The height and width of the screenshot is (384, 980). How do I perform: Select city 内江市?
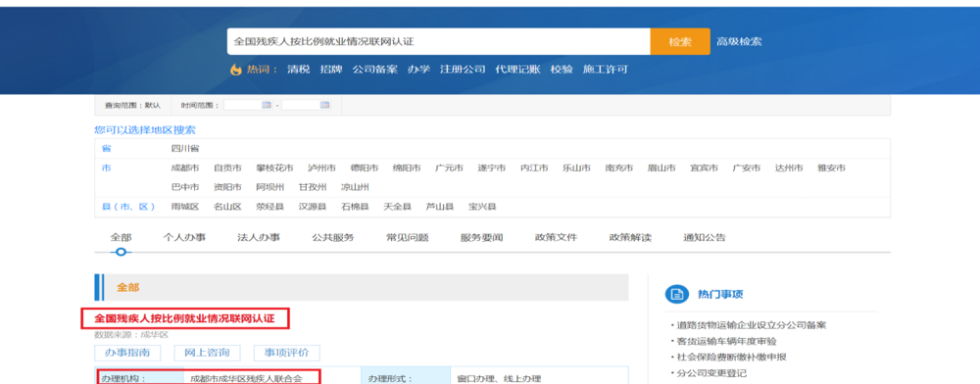pos(534,168)
